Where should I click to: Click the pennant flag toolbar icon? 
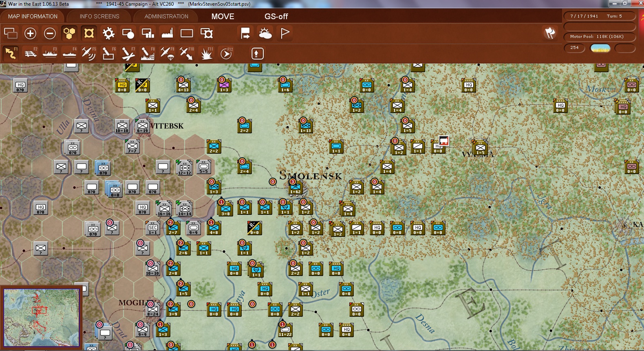click(285, 33)
